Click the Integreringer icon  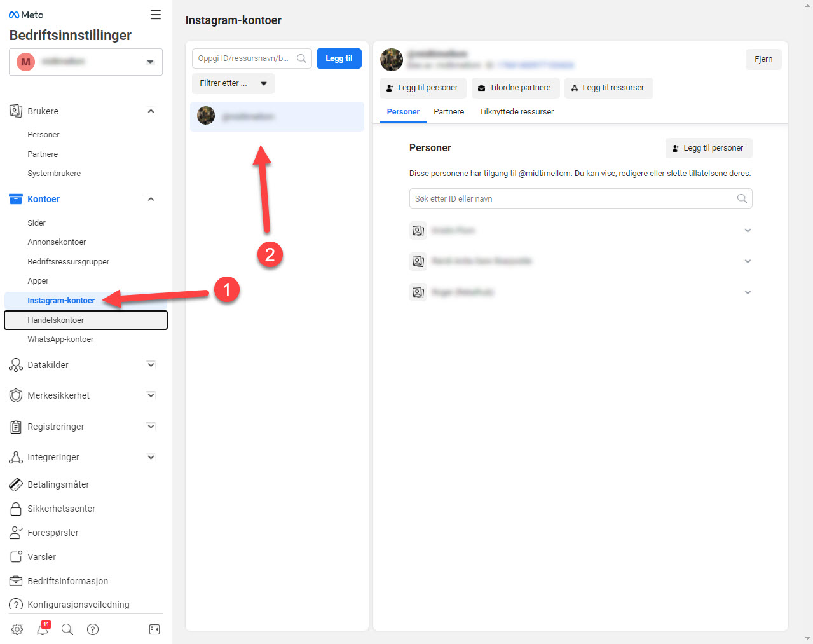(x=16, y=457)
